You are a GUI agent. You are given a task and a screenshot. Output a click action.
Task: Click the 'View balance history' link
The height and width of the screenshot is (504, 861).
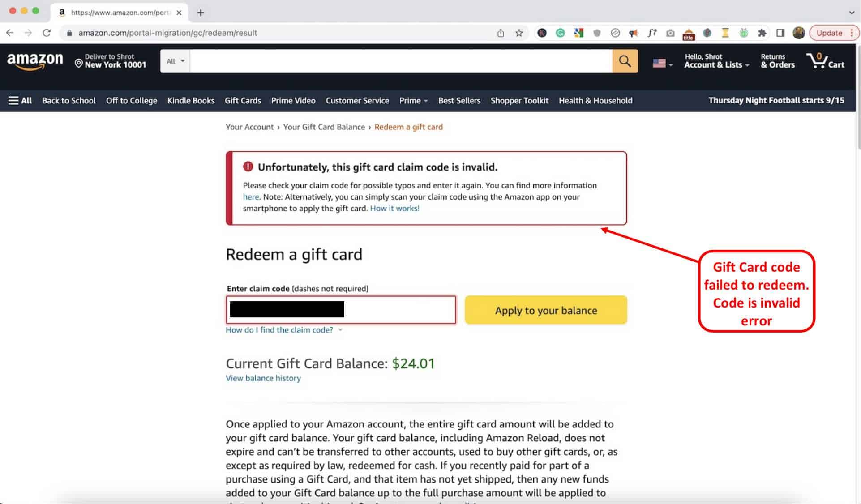[x=263, y=378]
